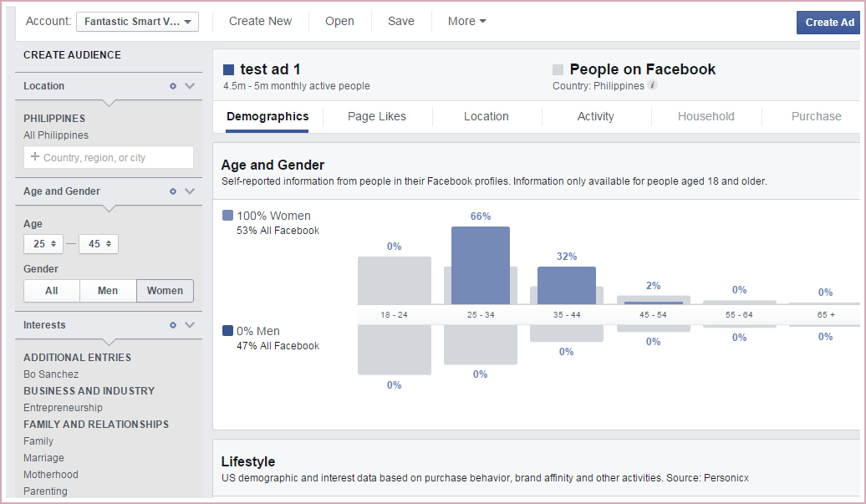Click the Location section settings dot icon
This screenshot has height=504, width=866.
[173, 86]
